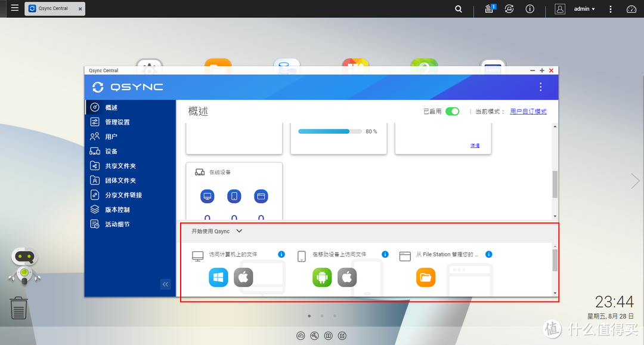644x345 pixels.
Task: Select the third desktop page dot
Action: (x=335, y=316)
